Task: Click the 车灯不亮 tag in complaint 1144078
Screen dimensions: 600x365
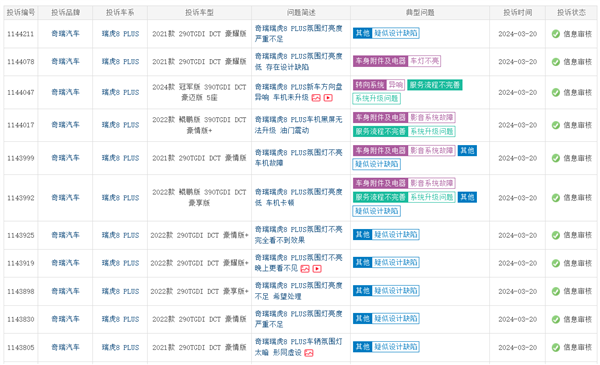Action: (424, 61)
